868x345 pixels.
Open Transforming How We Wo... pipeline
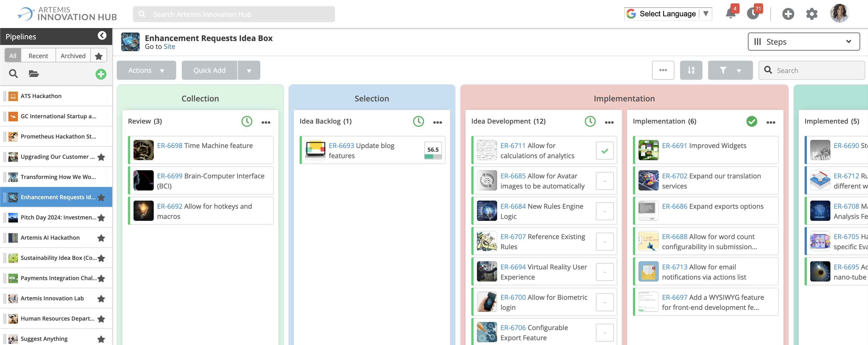point(56,177)
